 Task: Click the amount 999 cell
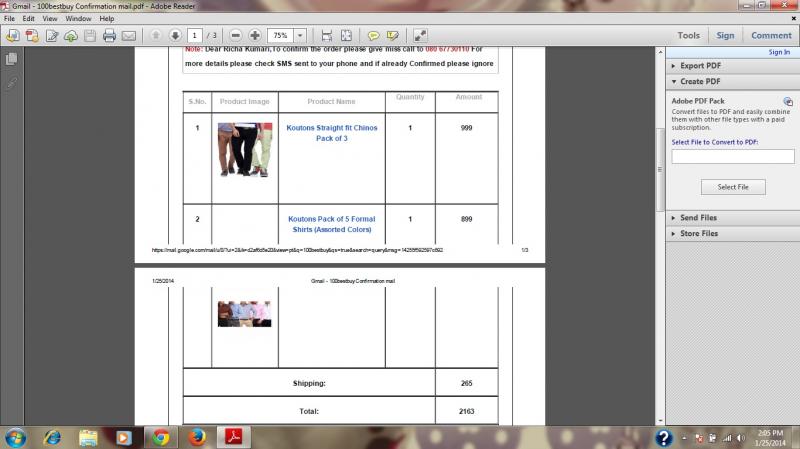(x=466, y=128)
